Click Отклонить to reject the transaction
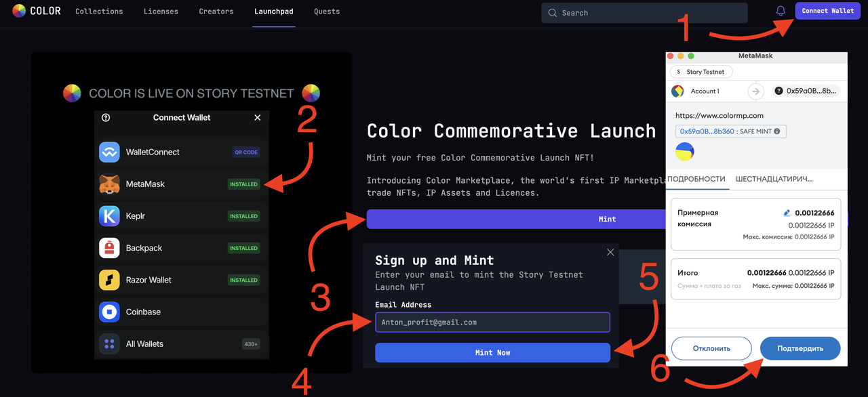The image size is (868, 397). (711, 348)
